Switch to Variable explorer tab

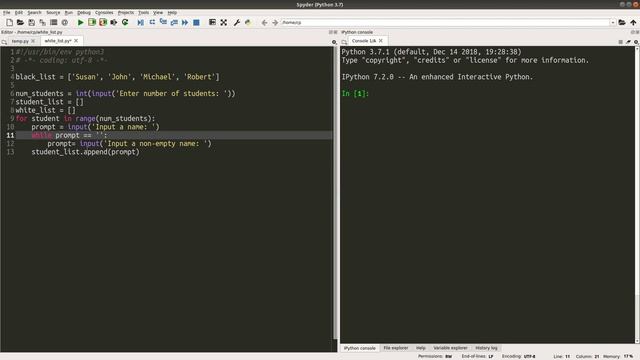click(x=450, y=348)
